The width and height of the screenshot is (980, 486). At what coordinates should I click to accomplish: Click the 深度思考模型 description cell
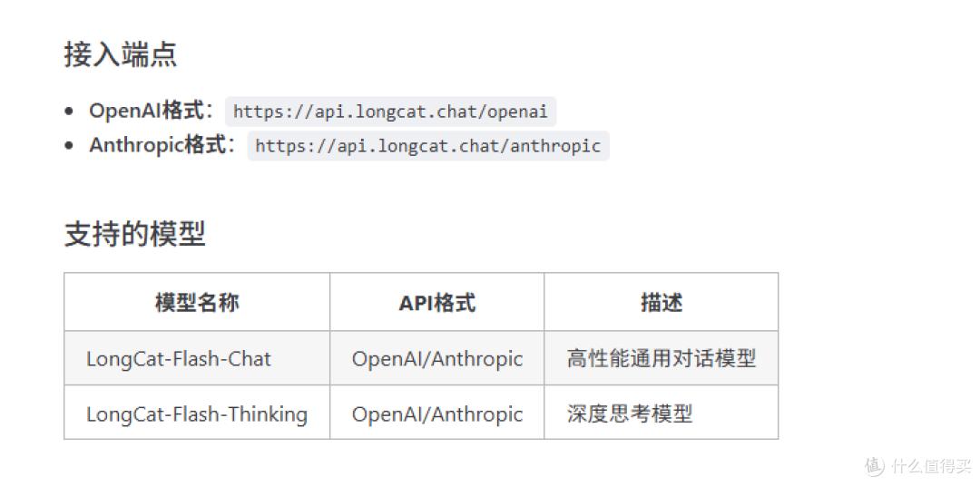tap(661, 413)
